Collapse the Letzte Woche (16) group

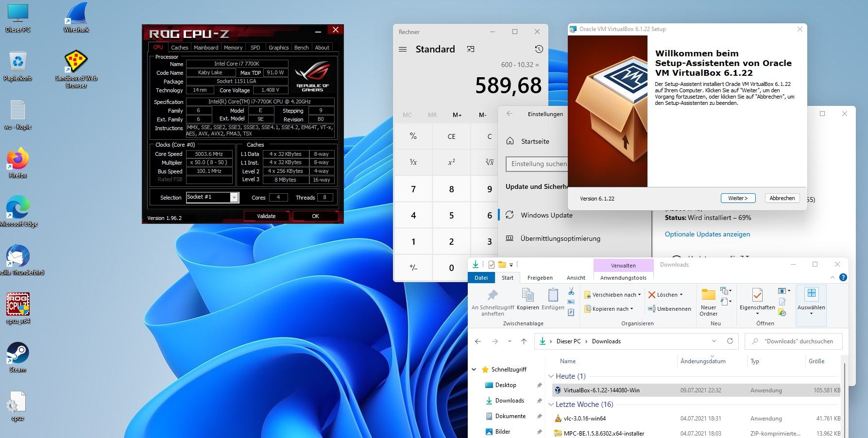click(x=551, y=404)
